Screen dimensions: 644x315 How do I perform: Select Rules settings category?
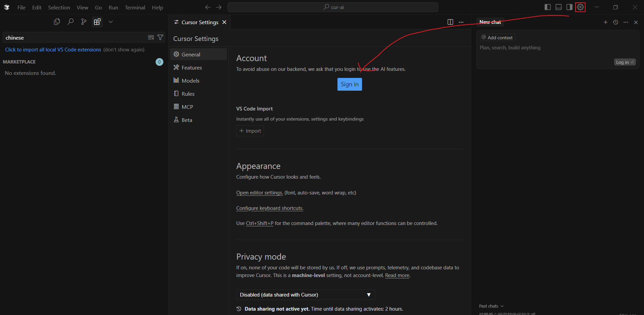point(198,94)
